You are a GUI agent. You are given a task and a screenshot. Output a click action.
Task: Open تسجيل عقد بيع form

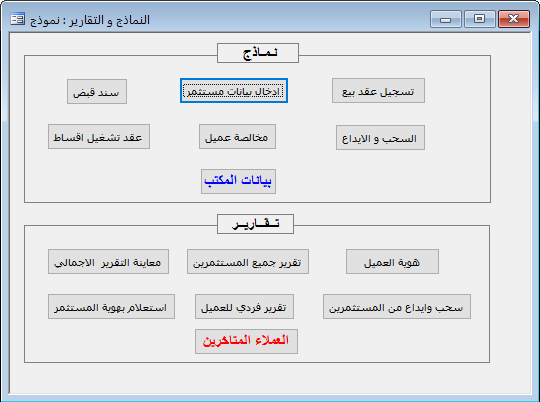[x=378, y=91]
